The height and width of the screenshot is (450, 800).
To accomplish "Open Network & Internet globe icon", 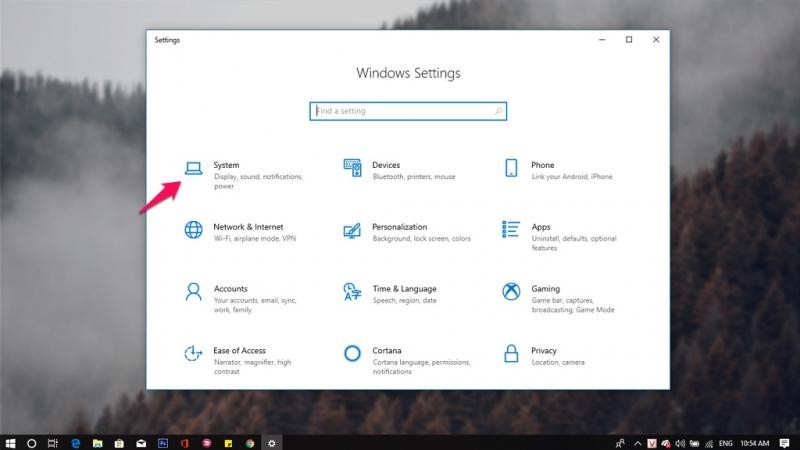I will (193, 230).
